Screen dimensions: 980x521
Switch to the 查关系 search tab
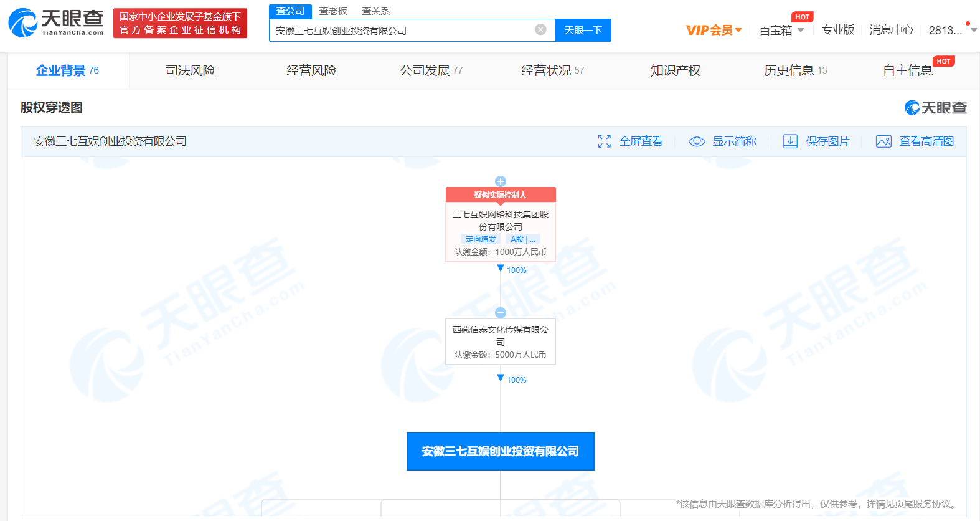[x=375, y=11]
